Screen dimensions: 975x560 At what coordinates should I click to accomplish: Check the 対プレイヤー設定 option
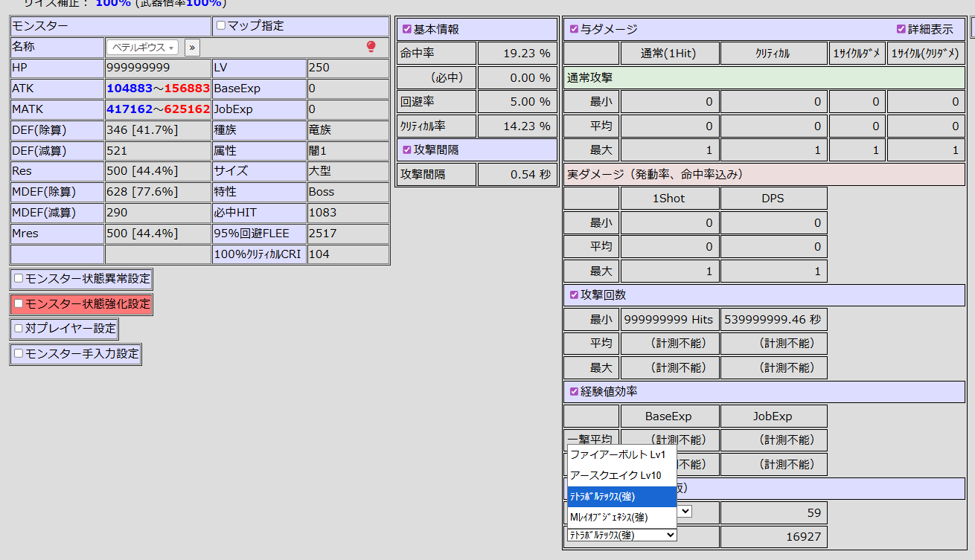(x=19, y=329)
